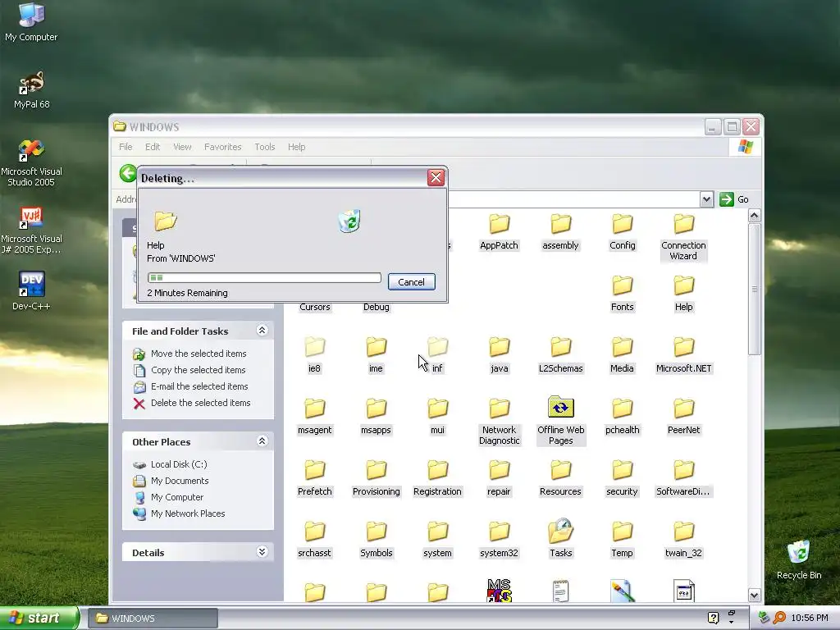840x630 pixels.
Task: Select the L2Schemas folder
Action: point(560,355)
